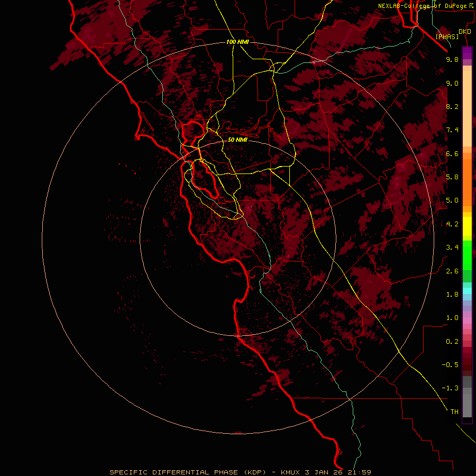Screen dimensions: 476x476
Task: Click the 4.2 value on the color scale
Action: 452,224
